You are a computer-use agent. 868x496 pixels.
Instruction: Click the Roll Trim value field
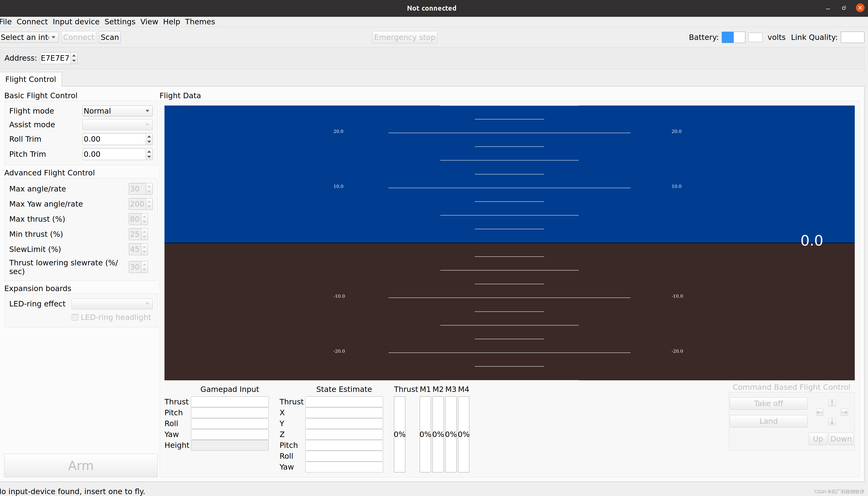point(114,139)
